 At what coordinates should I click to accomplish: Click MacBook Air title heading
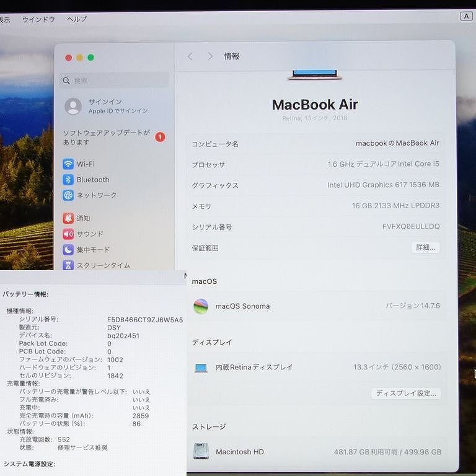(x=315, y=105)
